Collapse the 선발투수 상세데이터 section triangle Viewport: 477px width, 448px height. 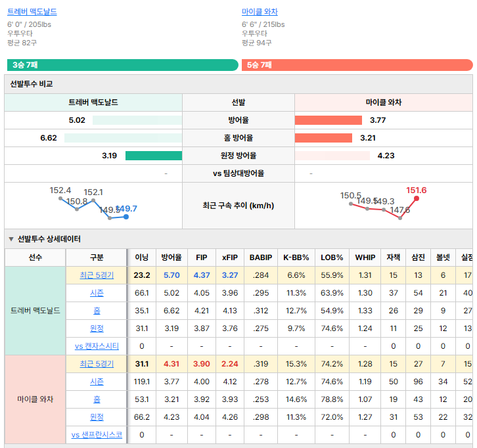[x=11, y=239]
